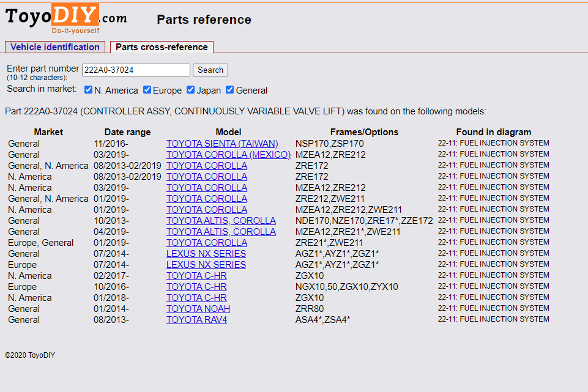588x392 pixels.
Task: Click the Market column header
Action: click(x=48, y=132)
